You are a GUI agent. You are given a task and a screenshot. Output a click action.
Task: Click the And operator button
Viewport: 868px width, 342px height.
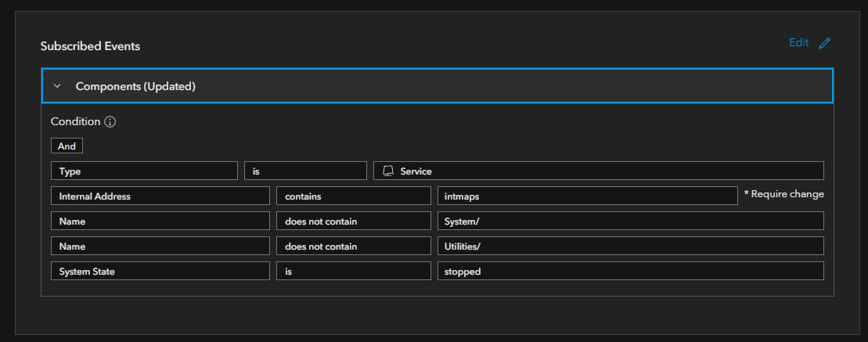coord(67,146)
